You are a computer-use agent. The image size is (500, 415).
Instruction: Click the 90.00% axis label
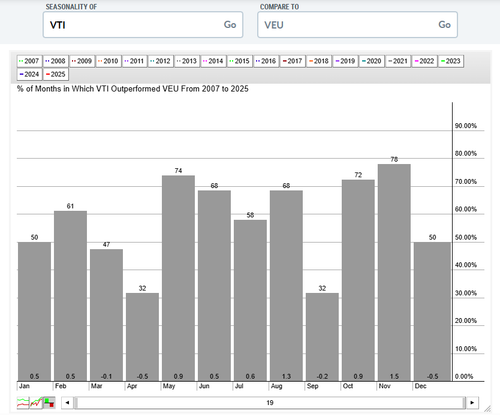coord(466,126)
